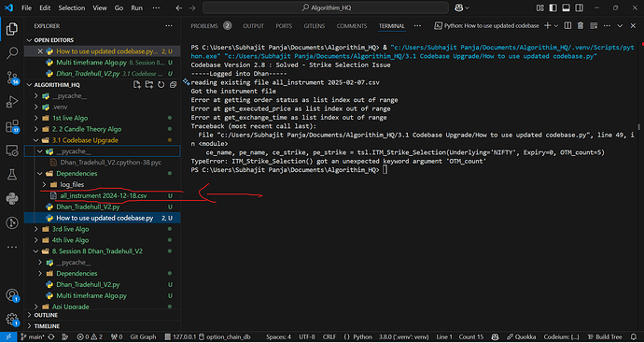Viewport: 644px width, 343px height.
Task: Toggle primary sidebar layout icon in title bar
Action: [553, 7]
